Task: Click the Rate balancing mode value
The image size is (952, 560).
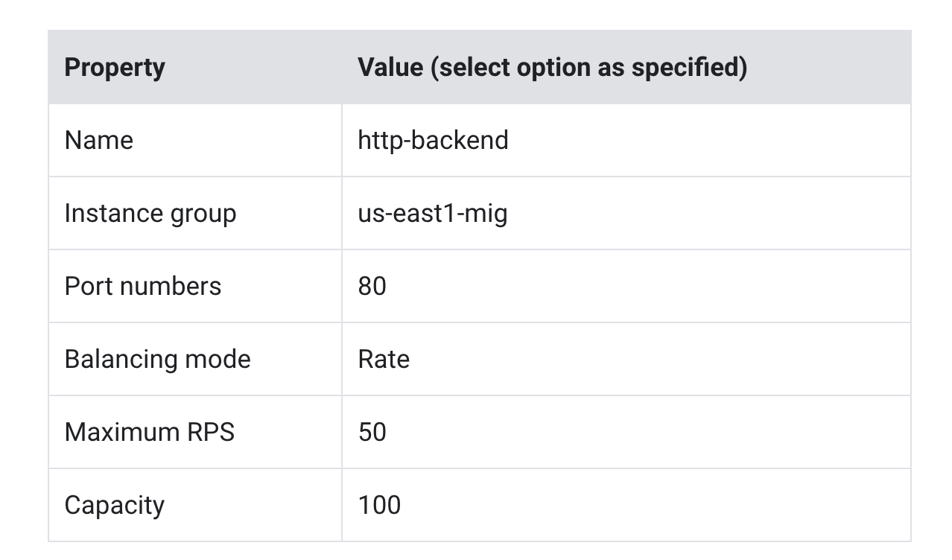Action: [384, 359]
